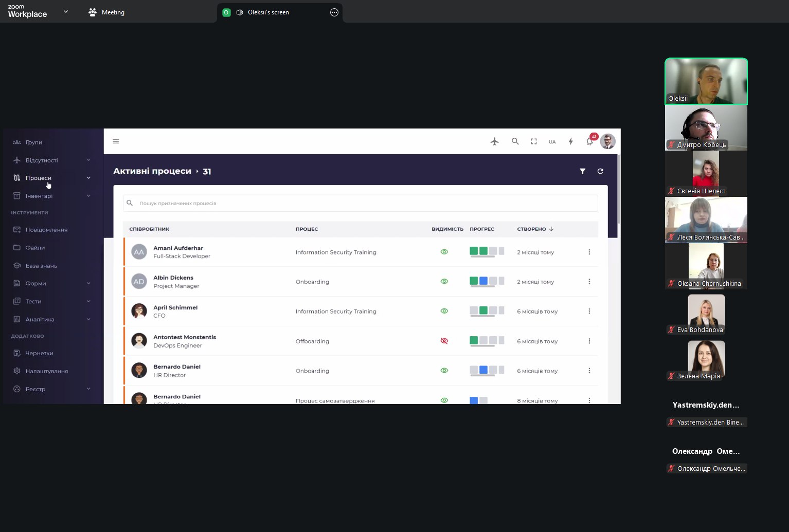The width and height of the screenshot is (789, 532).
Task: Switch to the Meeting tab
Action: pos(107,12)
